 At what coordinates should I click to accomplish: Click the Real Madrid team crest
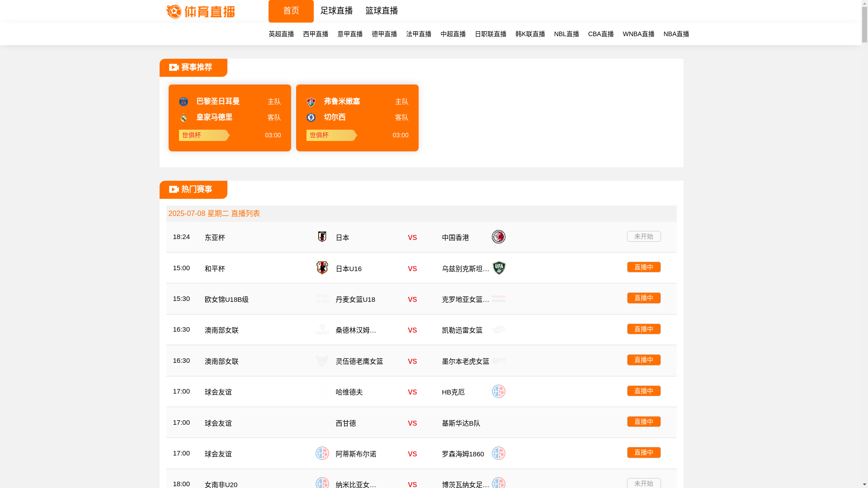184,118
